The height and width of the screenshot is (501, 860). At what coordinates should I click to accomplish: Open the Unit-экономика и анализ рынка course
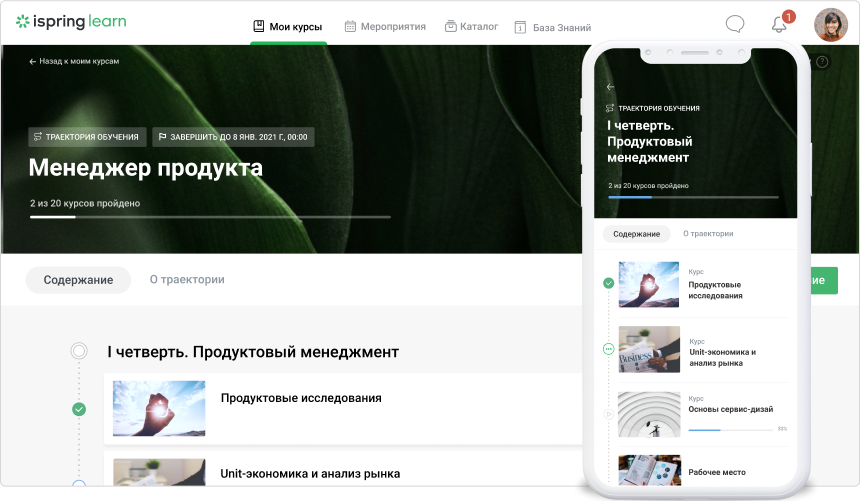310,473
